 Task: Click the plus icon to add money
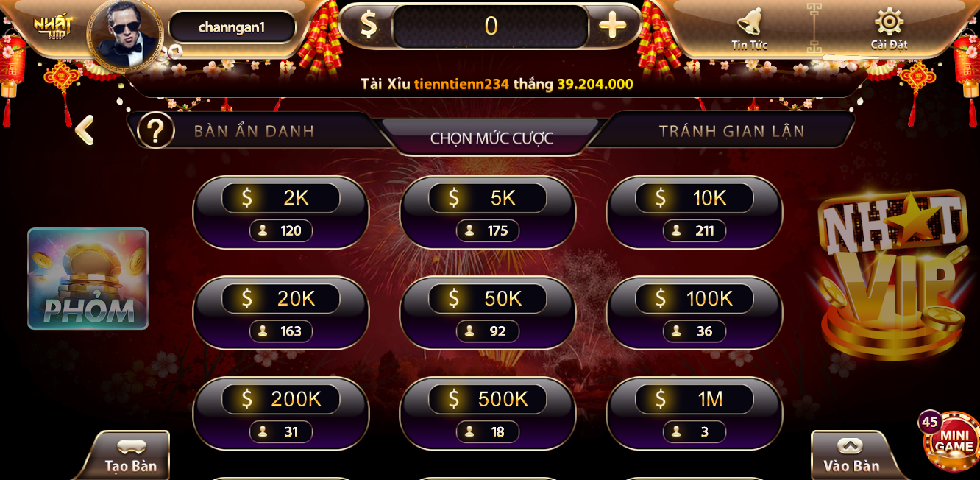point(612,27)
